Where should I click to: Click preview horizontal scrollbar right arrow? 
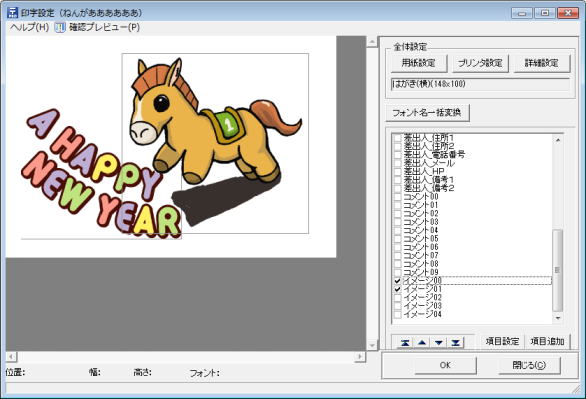coord(360,356)
